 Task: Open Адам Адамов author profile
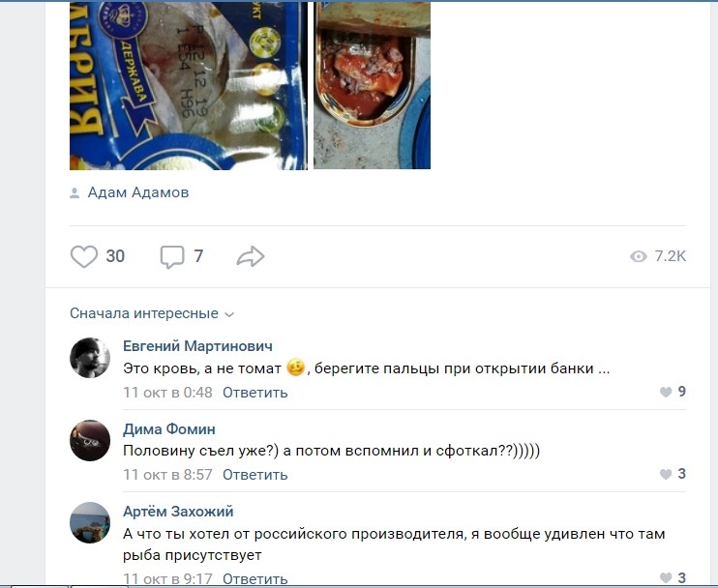coord(138,192)
